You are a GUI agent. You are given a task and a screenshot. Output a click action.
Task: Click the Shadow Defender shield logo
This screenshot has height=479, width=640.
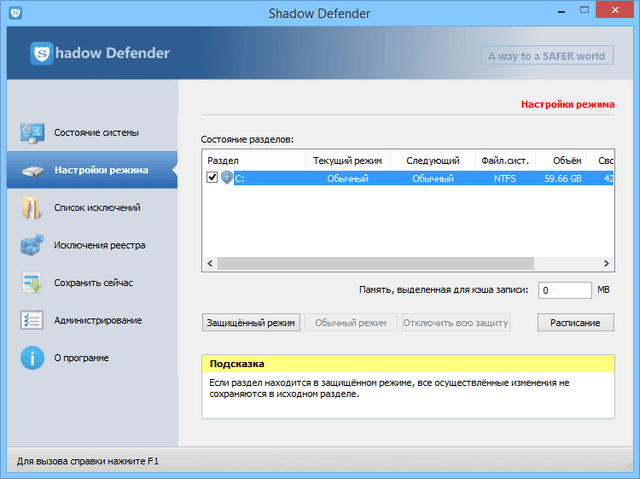click(x=42, y=53)
